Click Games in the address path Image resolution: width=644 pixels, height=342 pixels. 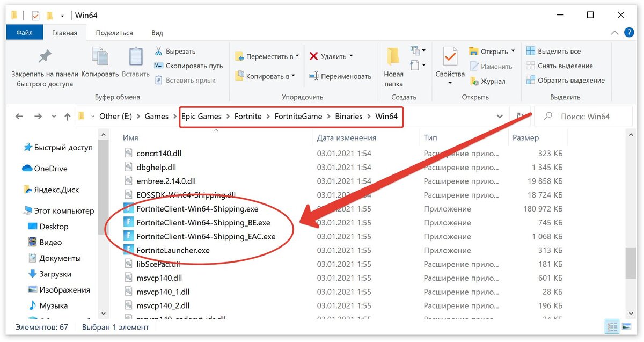(x=157, y=116)
